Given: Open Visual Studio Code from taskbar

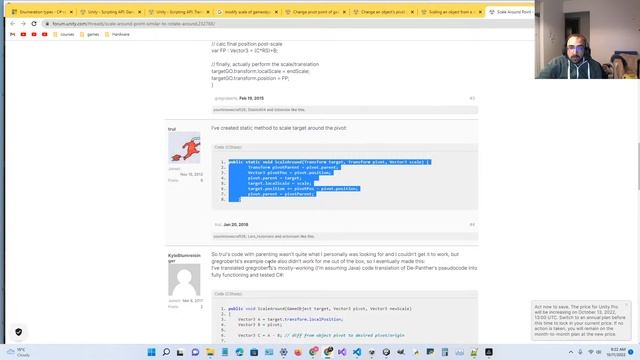Looking at the screenshot, I should (357, 352).
